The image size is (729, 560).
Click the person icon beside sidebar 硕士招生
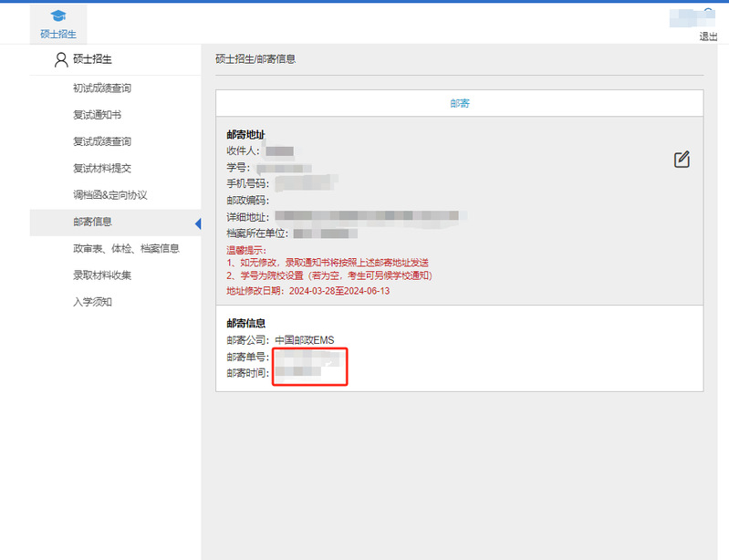coord(61,60)
